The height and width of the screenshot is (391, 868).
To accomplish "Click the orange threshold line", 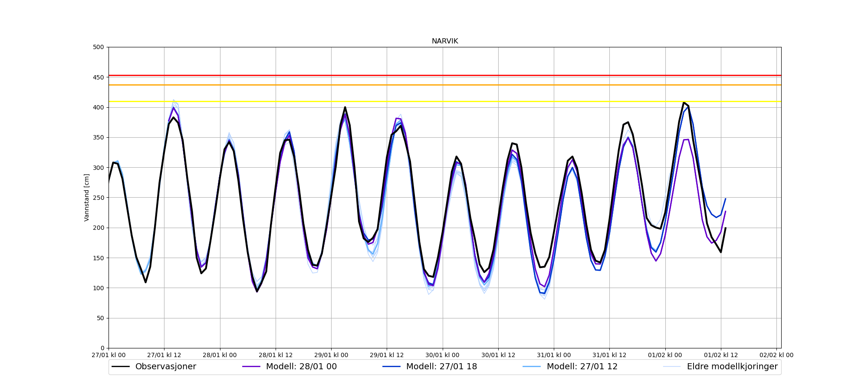I will [445, 85].
